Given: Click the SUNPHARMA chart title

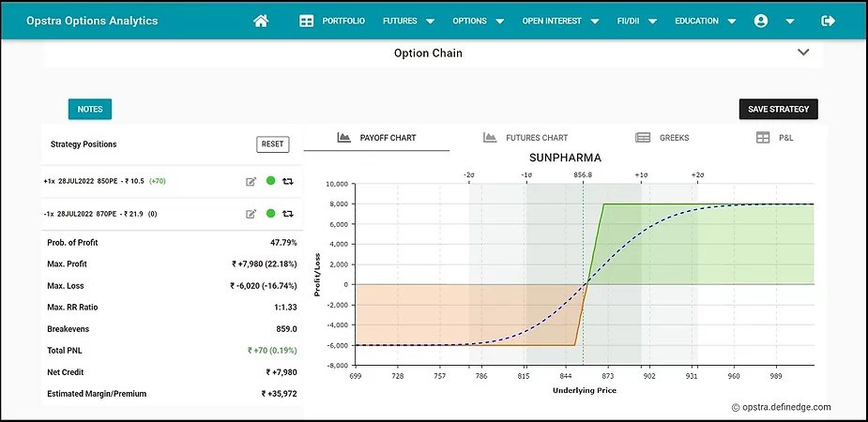Looking at the screenshot, I should 565,158.
